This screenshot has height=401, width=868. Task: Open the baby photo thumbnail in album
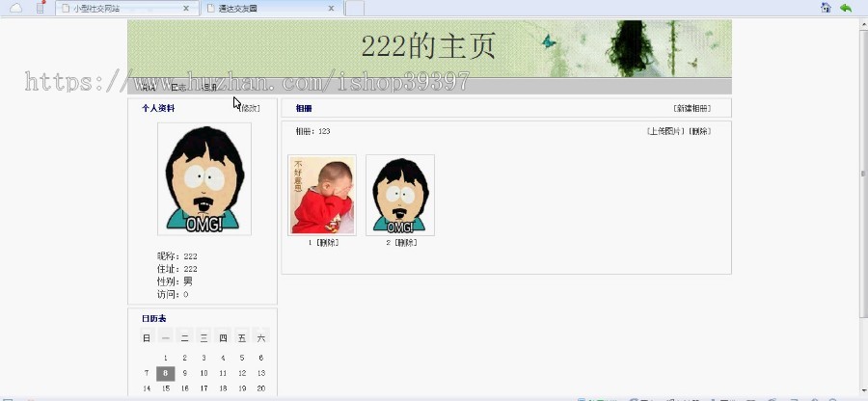[321, 195]
